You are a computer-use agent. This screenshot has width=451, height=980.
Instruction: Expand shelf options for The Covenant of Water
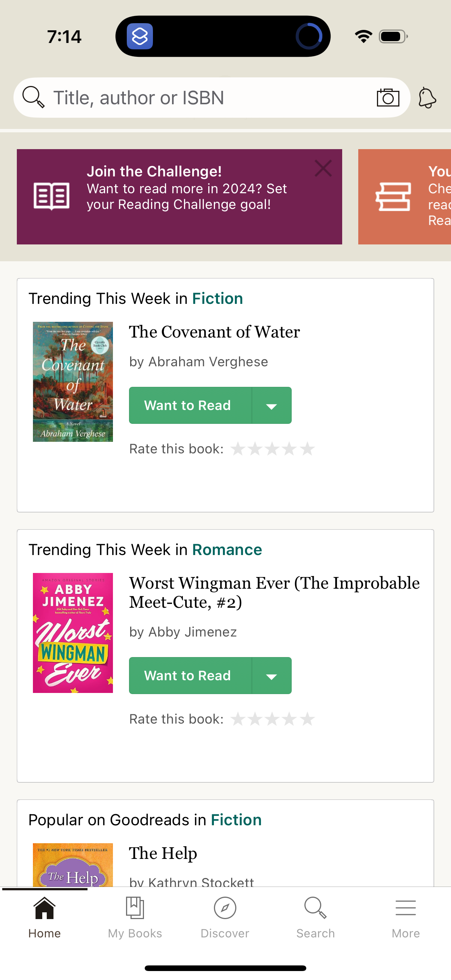point(271,405)
